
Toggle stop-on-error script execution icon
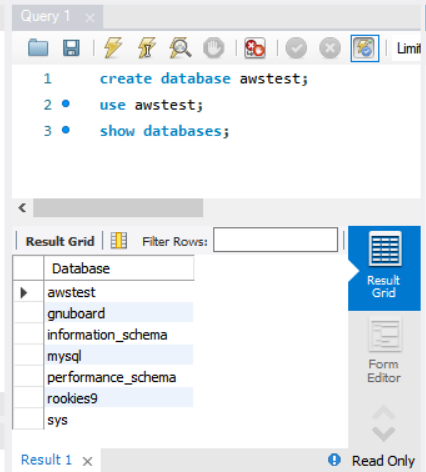pyautogui.click(x=255, y=48)
